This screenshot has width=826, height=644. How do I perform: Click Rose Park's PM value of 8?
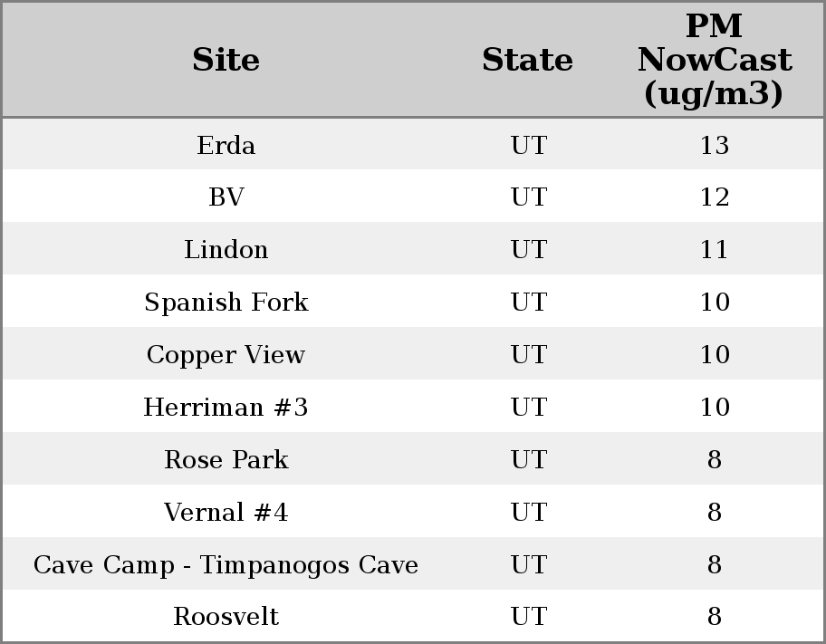714,460
